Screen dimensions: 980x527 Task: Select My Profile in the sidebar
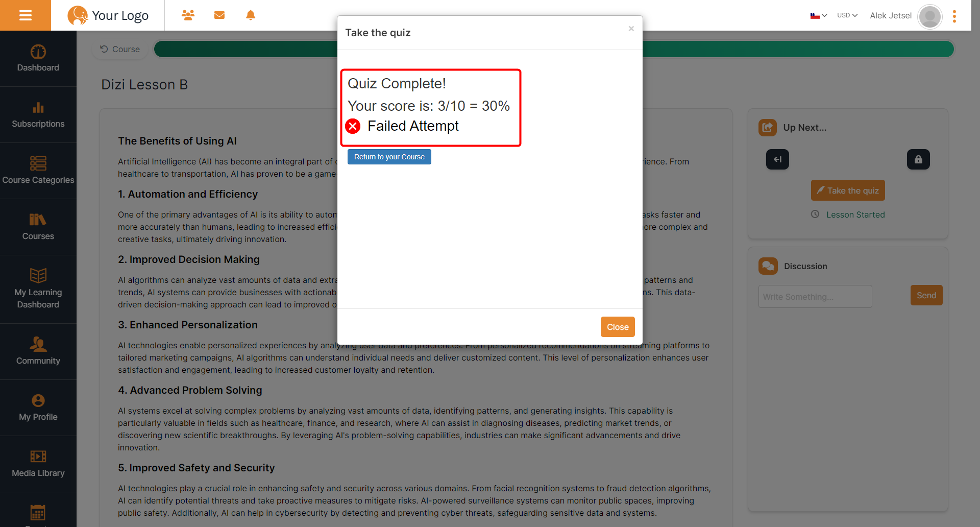pyautogui.click(x=38, y=408)
